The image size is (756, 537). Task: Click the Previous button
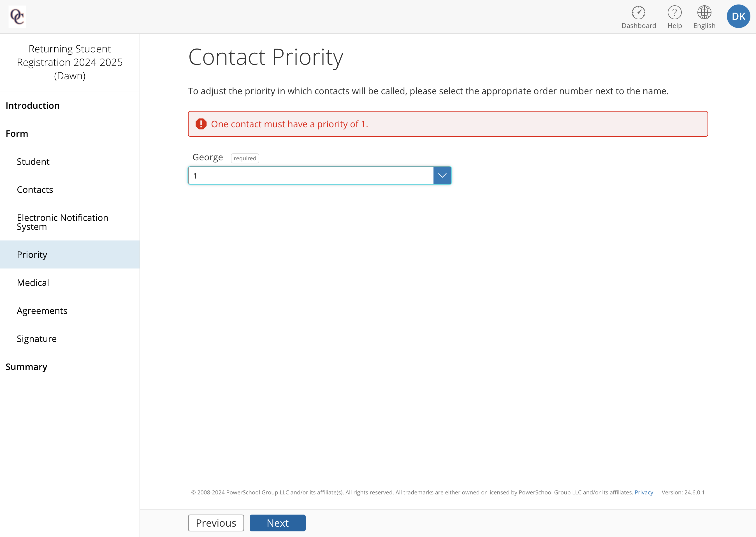pyautogui.click(x=216, y=523)
